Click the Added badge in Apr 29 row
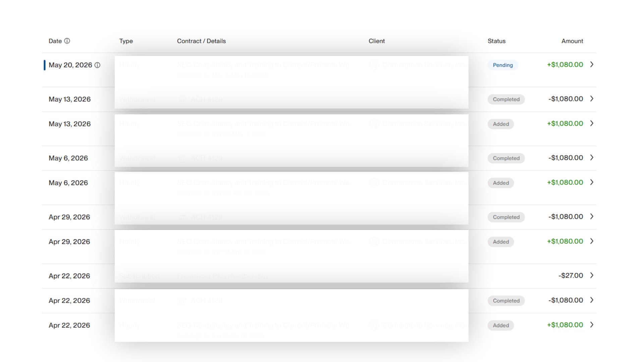This screenshot has width=644, height=362. 501,242
